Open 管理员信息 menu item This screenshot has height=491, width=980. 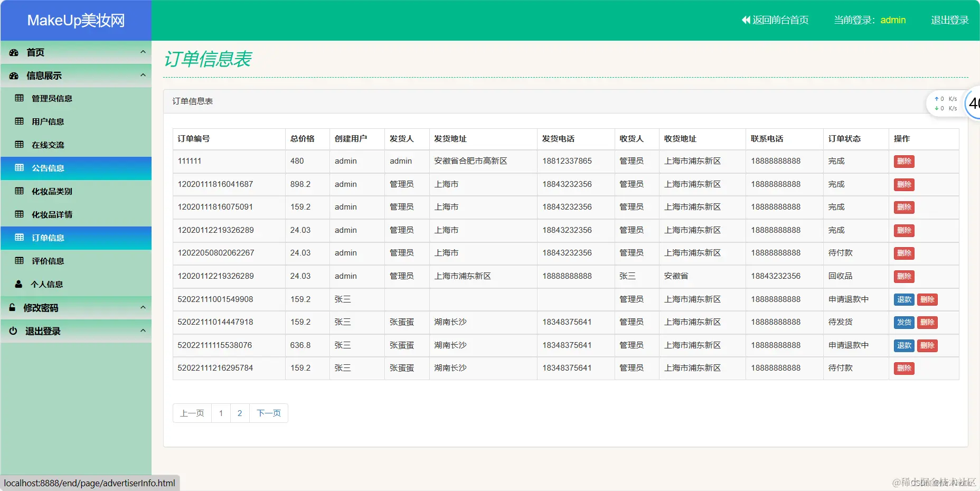pyautogui.click(x=76, y=98)
